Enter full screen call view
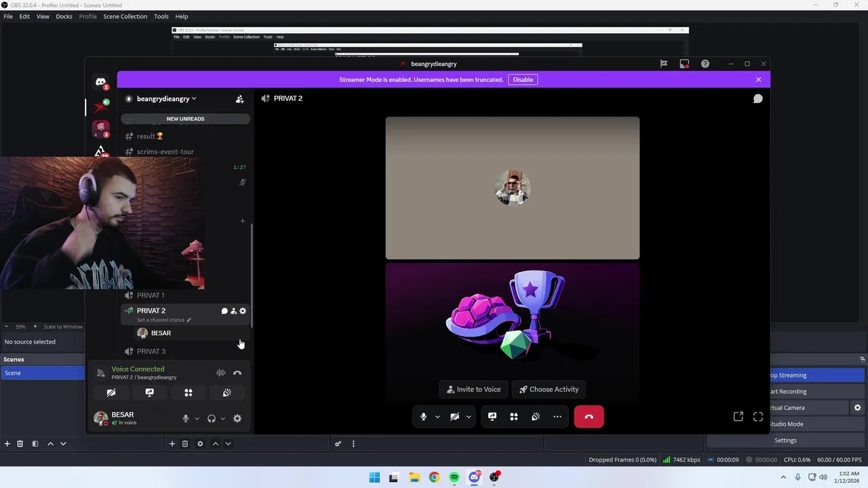Screen dimensions: 868x488 pyautogui.click(x=758, y=416)
